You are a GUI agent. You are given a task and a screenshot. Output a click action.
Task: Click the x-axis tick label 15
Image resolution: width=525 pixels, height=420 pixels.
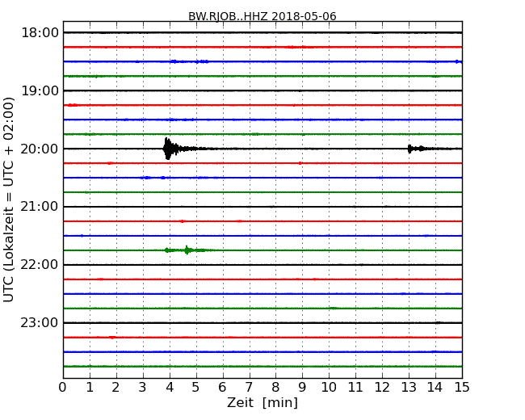click(462, 388)
